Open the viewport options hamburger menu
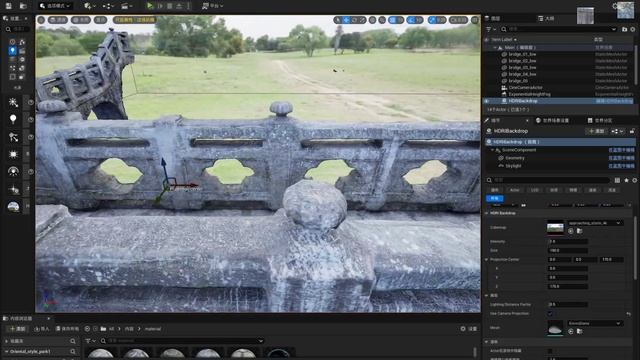 click(41, 20)
